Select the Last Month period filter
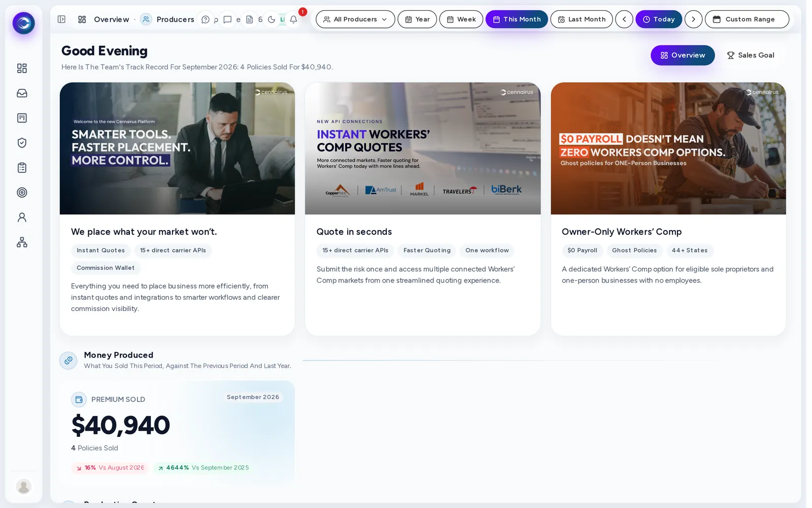Viewport: 812px width, 508px height. click(582, 19)
